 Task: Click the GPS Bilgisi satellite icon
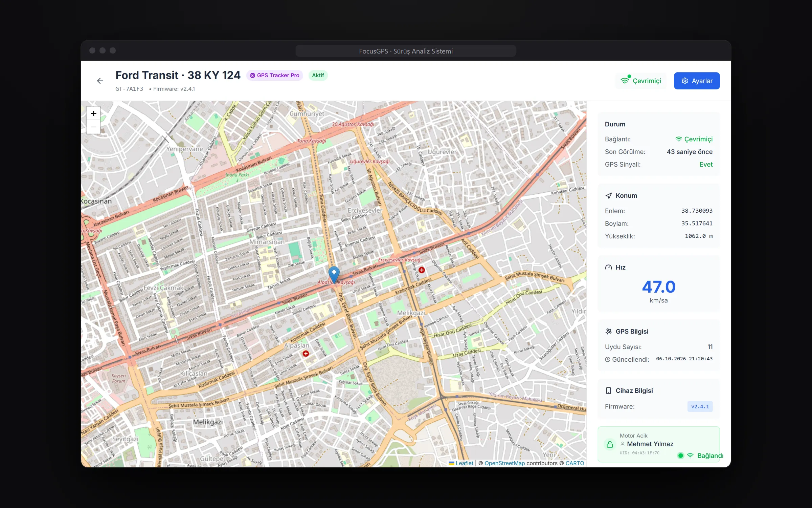coord(608,332)
